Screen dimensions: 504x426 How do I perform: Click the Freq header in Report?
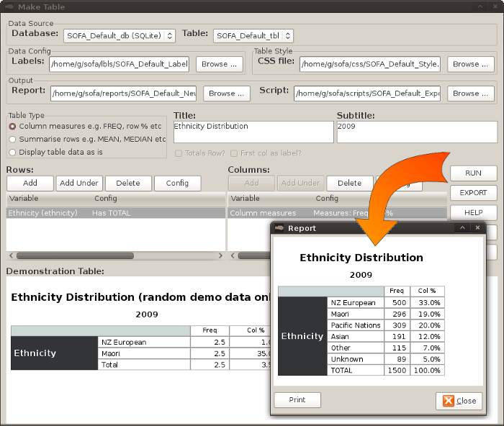click(x=397, y=291)
